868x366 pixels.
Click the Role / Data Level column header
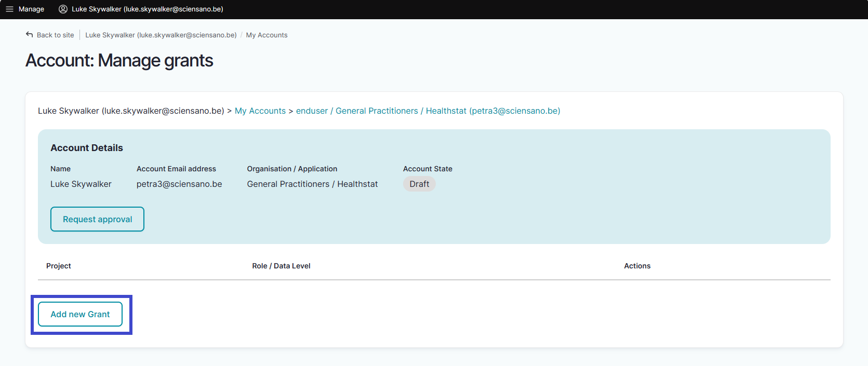click(x=281, y=266)
